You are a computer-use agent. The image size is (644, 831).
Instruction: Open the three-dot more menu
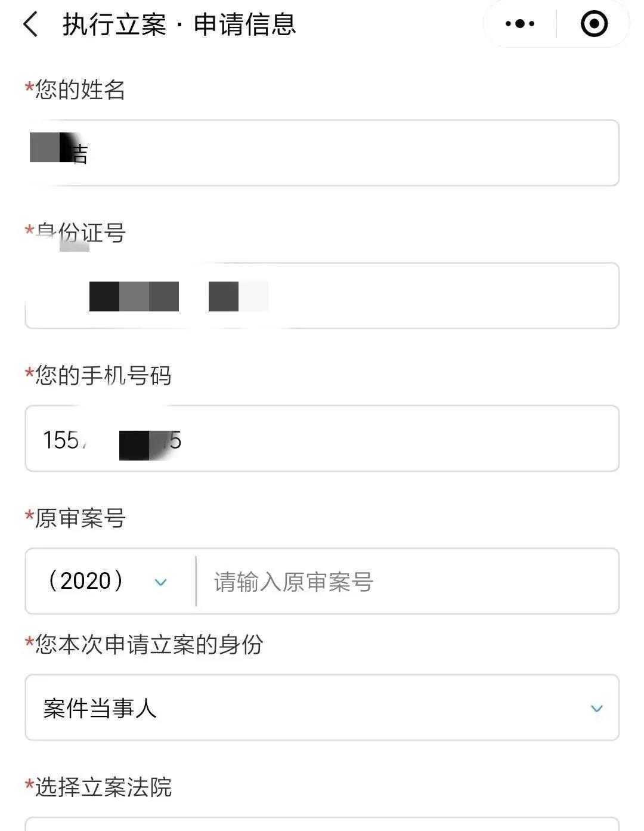(x=520, y=24)
